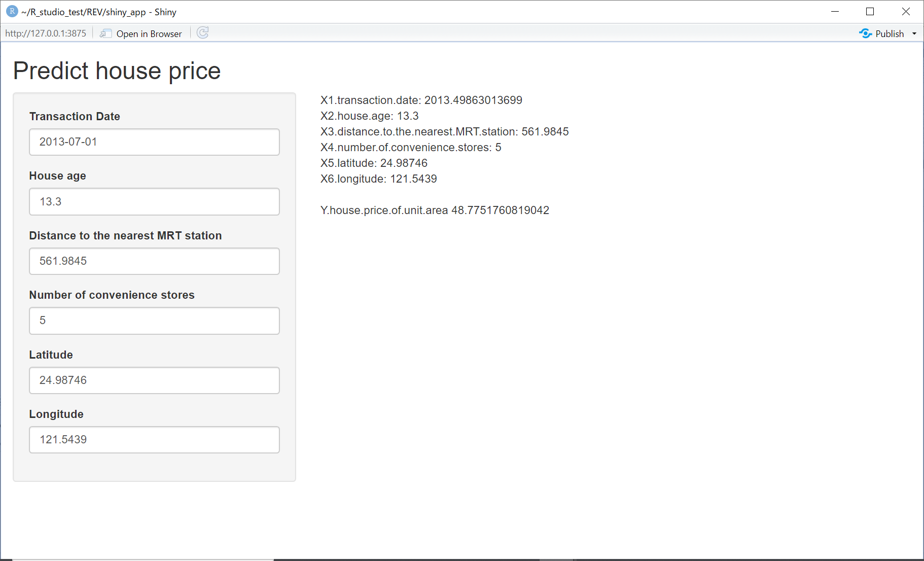Focus the House age input field
The width and height of the screenshot is (924, 561).
[x=154, y=202]
